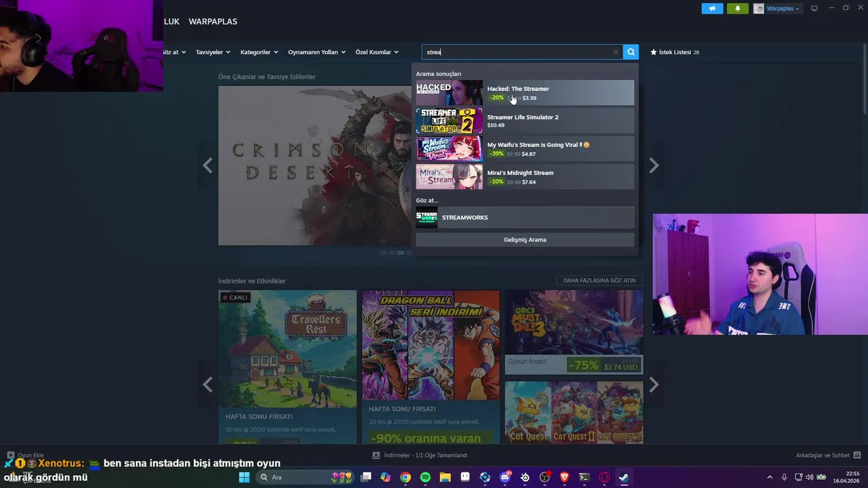
Task: Open the Cat Quest bundle card
Action: pyautogui.click(x=574, y=412)
